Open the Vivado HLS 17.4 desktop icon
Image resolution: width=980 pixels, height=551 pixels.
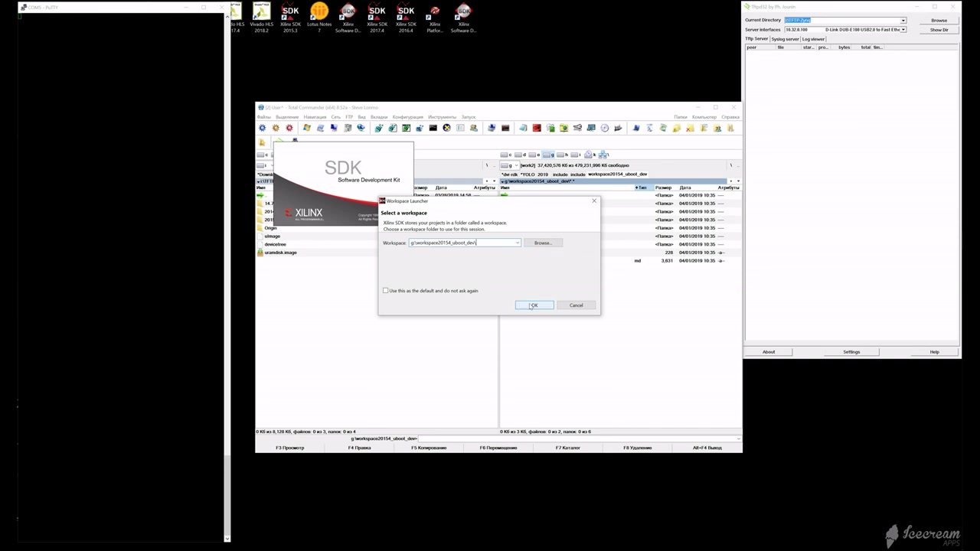[x=237, y=14]
